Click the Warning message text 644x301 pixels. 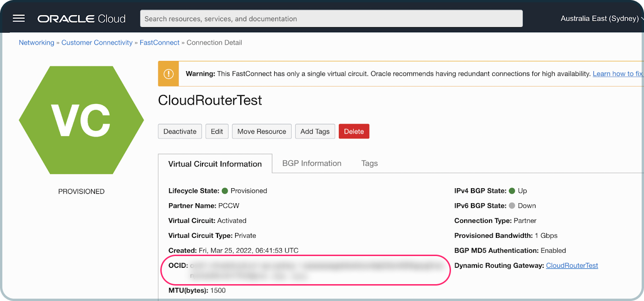388,74
